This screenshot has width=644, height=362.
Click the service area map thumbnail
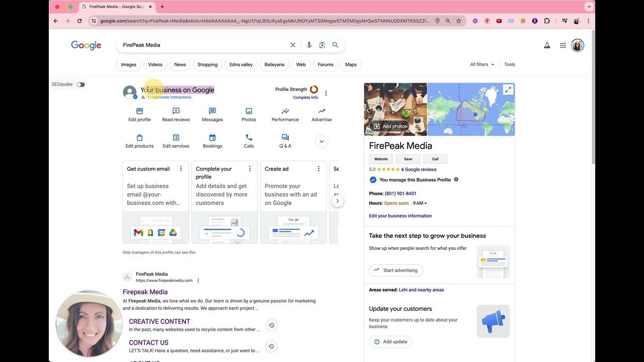point(471,109)
